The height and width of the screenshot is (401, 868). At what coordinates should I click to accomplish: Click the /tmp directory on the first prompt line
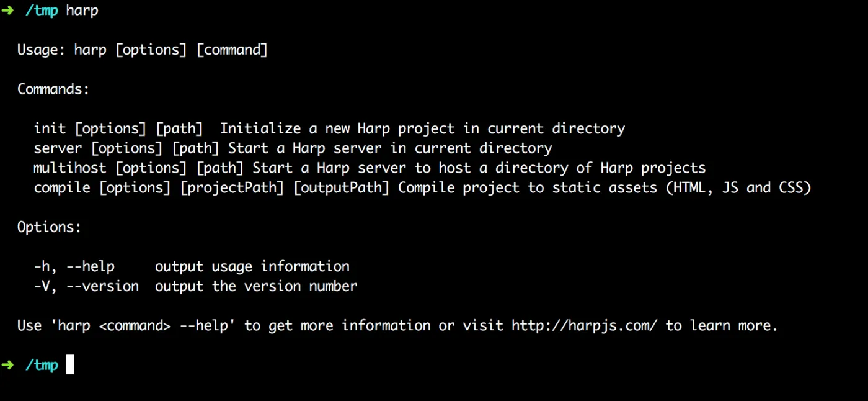[42, 11]
